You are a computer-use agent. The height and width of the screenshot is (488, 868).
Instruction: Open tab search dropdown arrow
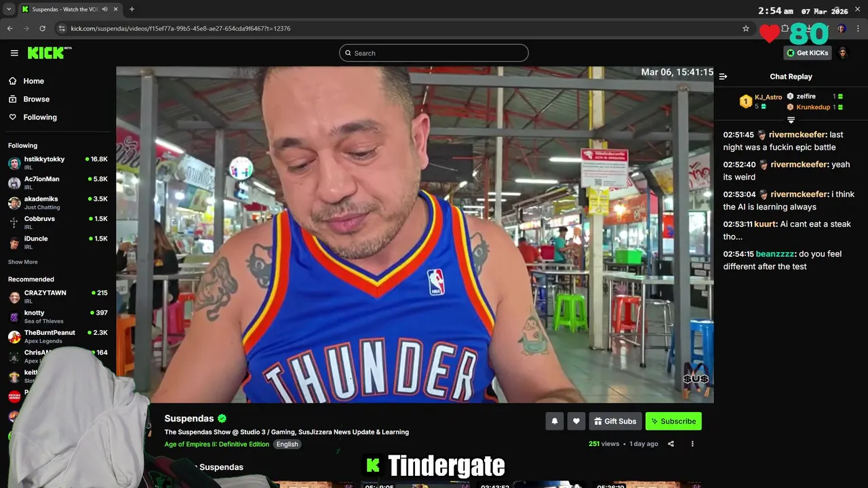coord(9,9)
